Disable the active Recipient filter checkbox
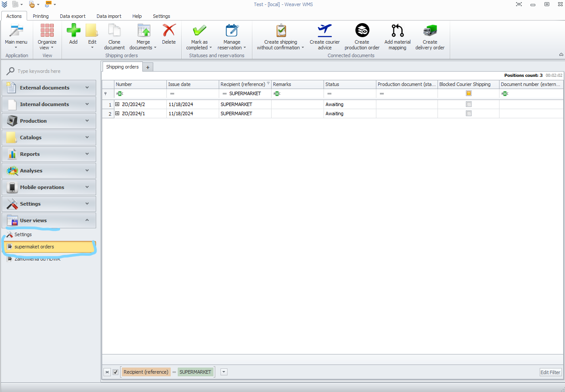565x392 pixels. (x=116, y=372)
